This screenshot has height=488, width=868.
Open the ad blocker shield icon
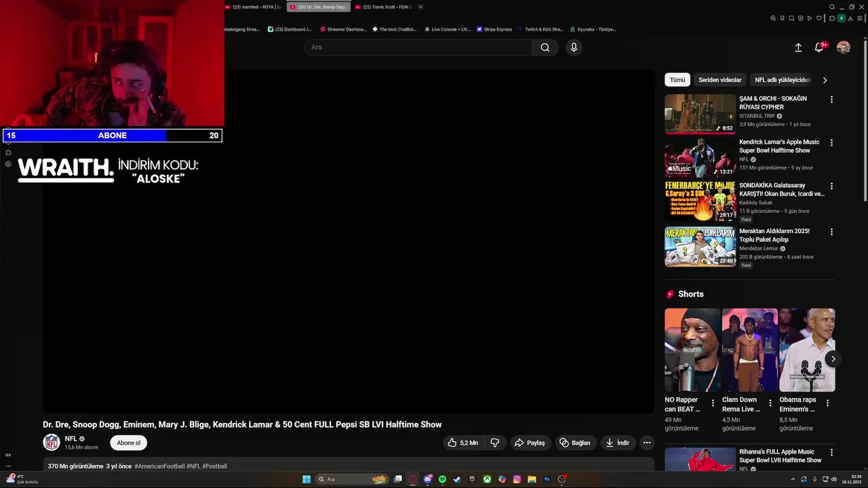coord(800,18)
